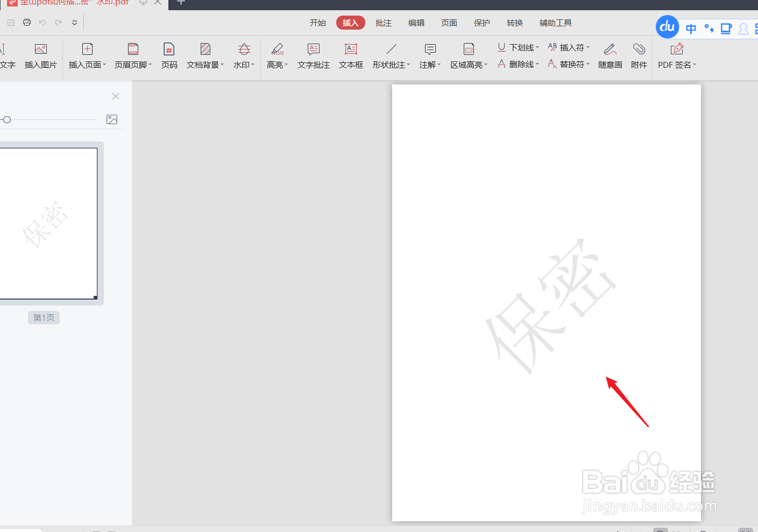Expand the PDF Signature dropdown arrow
The width and height of the screenshot is (758, 532).
click(695, 65)
